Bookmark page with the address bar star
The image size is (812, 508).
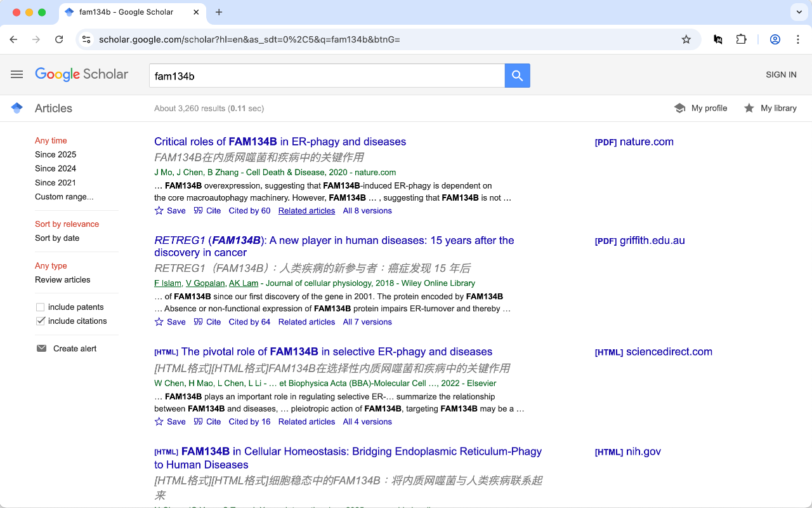click(x=686, y=39)
